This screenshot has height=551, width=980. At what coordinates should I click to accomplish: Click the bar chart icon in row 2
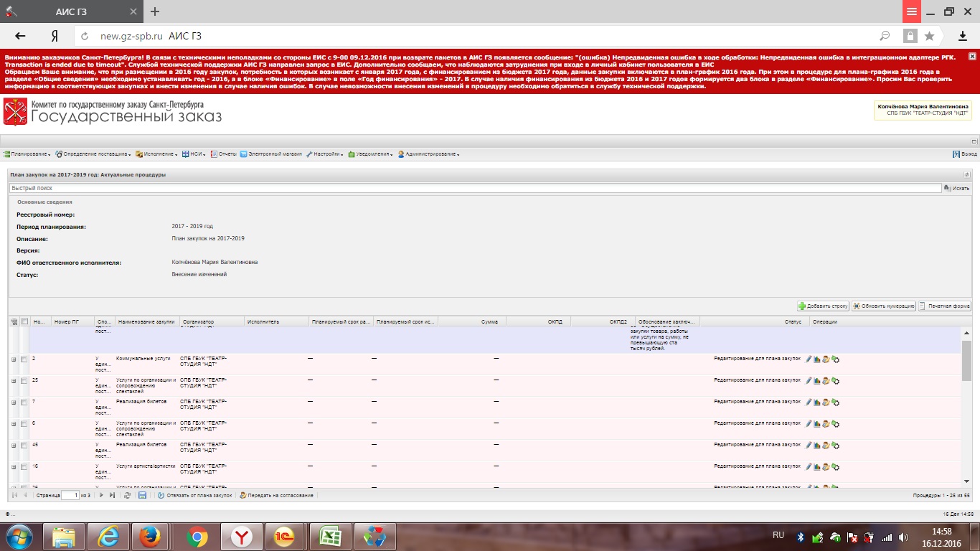tap(817, 359)
